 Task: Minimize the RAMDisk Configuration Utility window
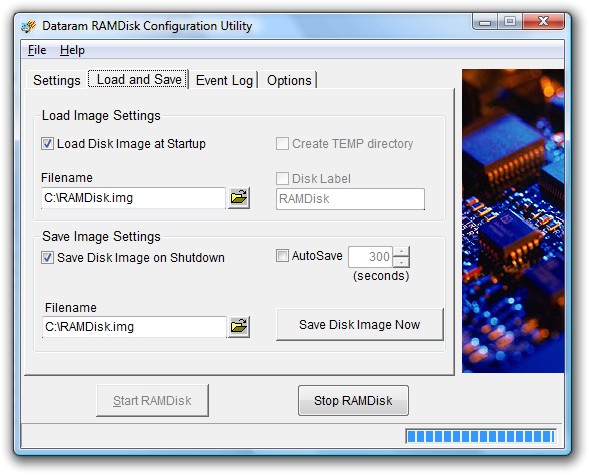(x=485, y=22)
